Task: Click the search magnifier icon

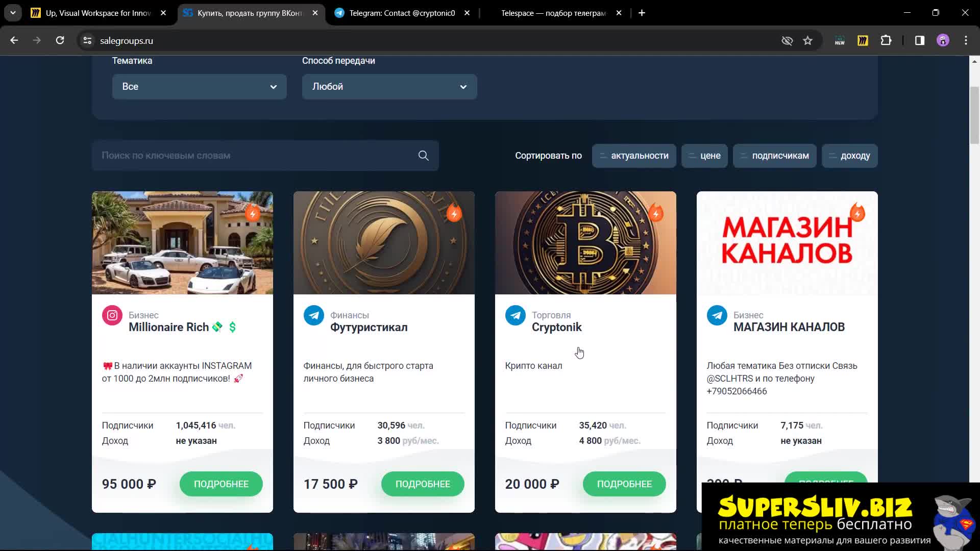Action: (423, 156)
